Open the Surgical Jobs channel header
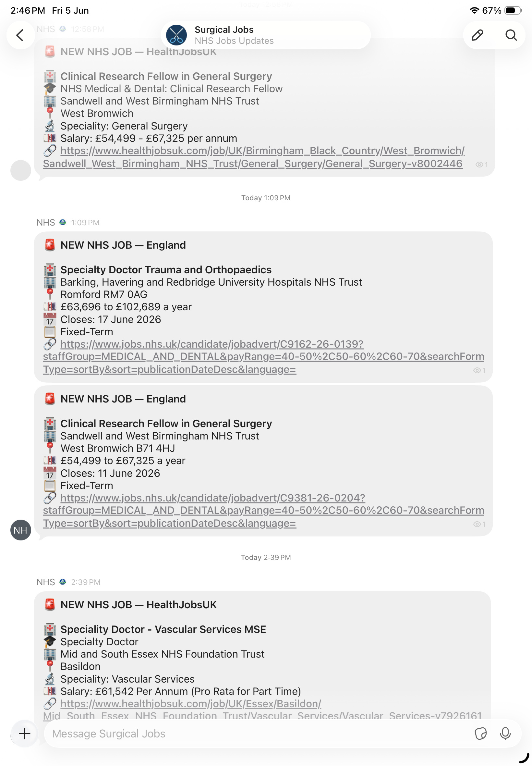532x766 pixels. pos(266,35)
